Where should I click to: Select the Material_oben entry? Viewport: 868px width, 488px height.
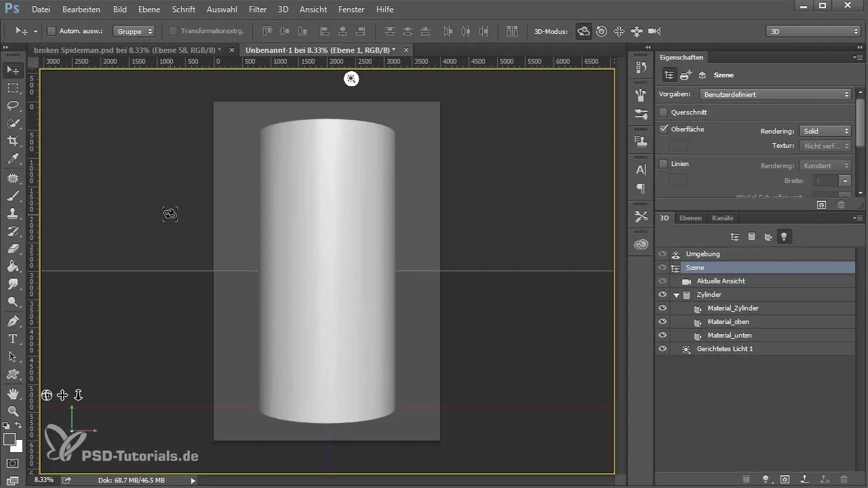[729, 322]
